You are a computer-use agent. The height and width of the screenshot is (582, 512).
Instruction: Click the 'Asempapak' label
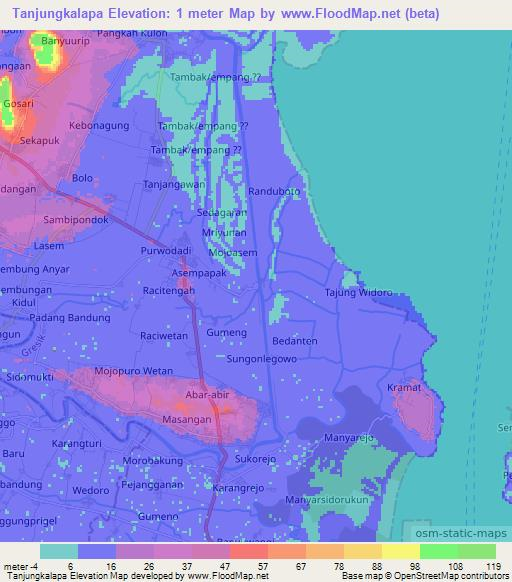(x=199, y=273)
